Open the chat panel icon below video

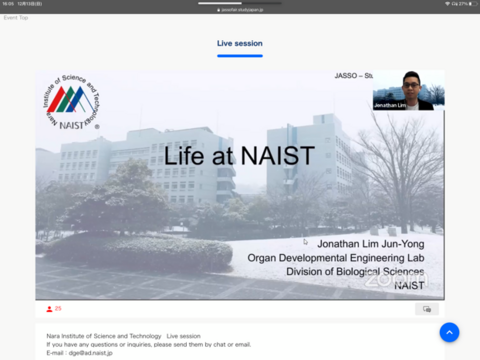tap(427, 309)
